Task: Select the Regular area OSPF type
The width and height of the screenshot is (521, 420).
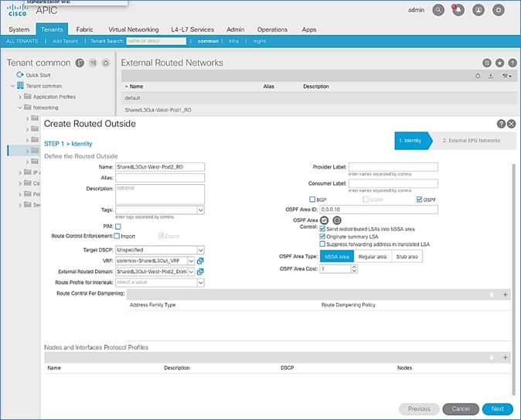Action: (x=373, y=256)
